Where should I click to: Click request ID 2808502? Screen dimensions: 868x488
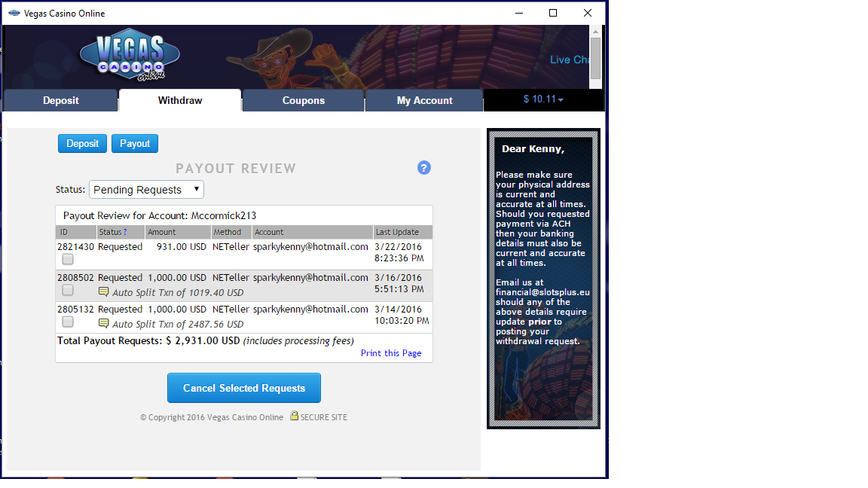[76, 278]
